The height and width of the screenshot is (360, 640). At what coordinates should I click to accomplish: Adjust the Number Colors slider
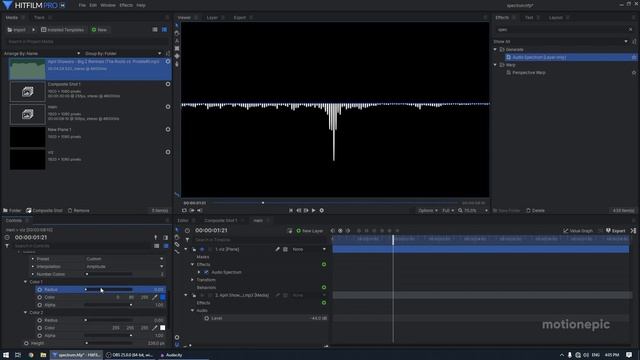click(x=108, y=274)
